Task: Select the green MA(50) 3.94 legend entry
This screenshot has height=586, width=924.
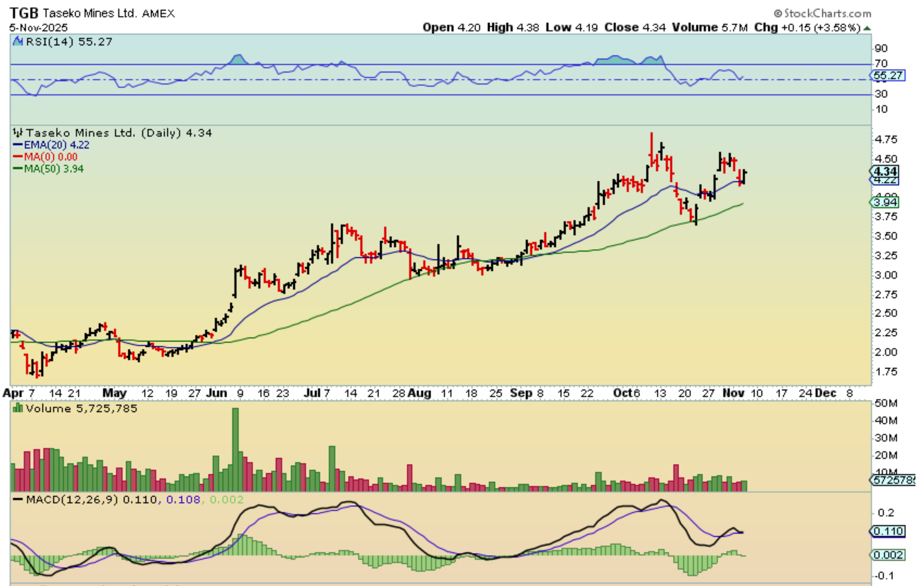Action: pos(48,169)
